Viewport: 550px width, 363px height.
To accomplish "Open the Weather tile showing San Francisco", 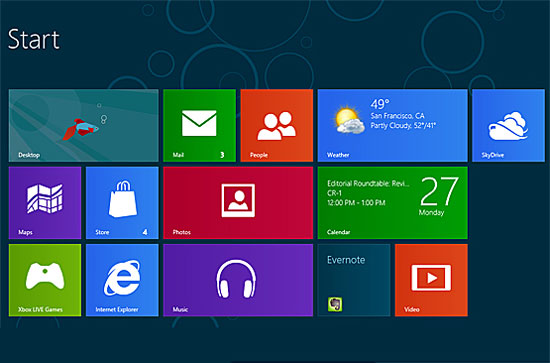I will coord(393,125).
